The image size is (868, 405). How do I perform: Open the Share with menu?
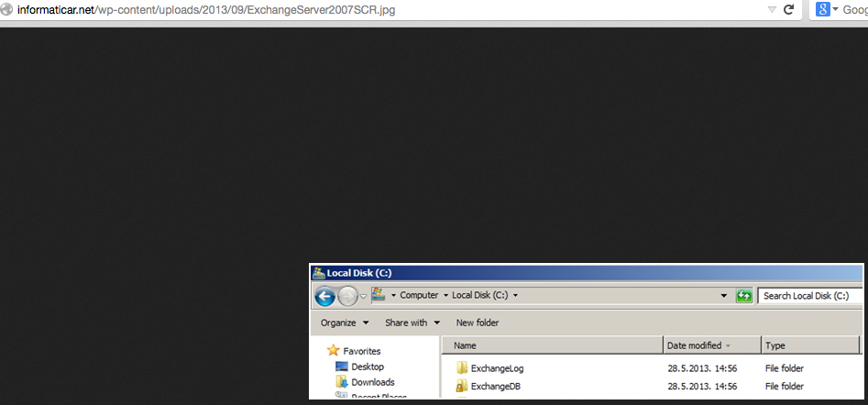click(x=412, y=323)
